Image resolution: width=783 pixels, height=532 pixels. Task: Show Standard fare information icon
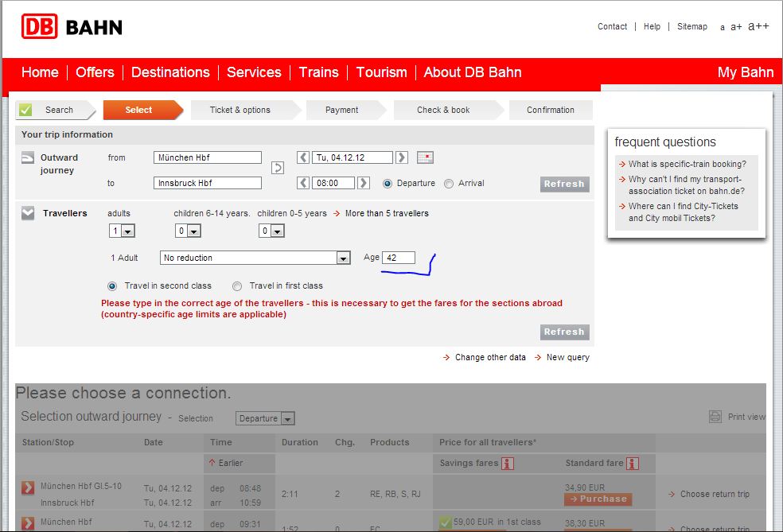point(632,463)
